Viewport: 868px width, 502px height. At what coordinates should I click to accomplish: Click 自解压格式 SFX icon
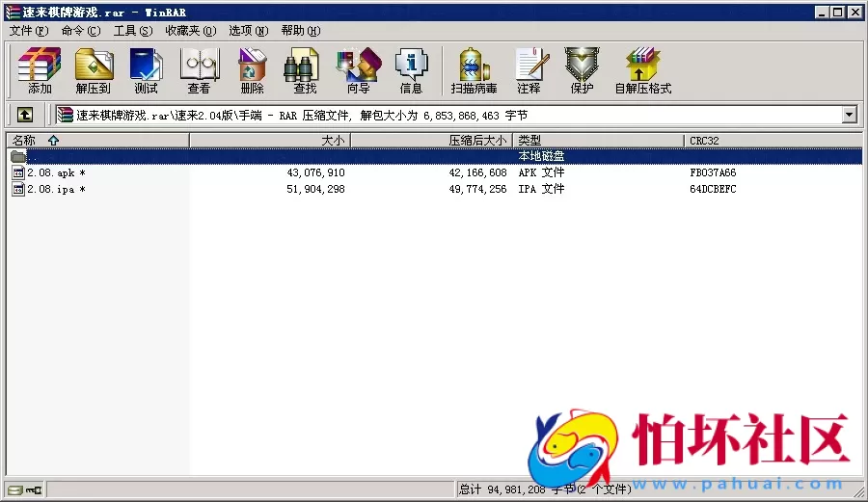(x=642, y=70)
